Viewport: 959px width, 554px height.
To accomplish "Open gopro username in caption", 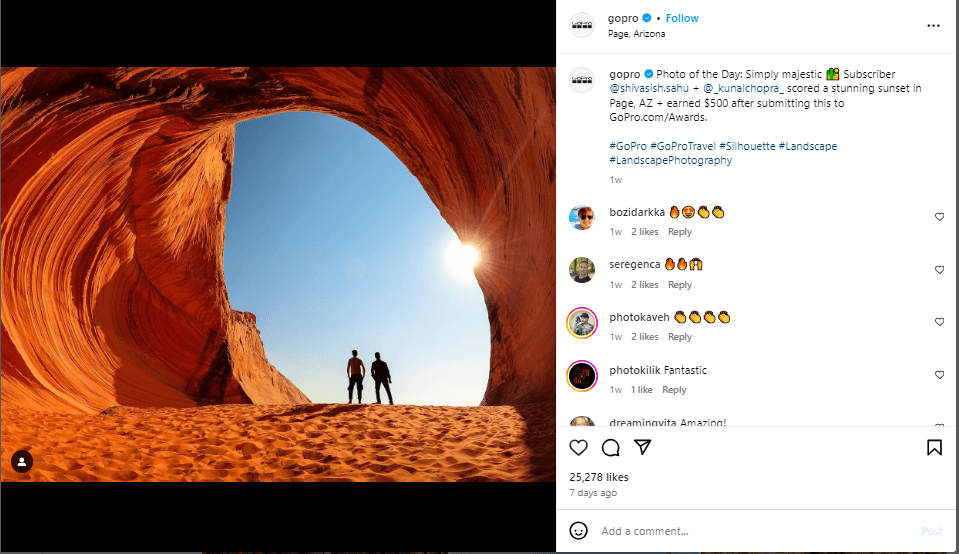I will click(x=624, y=74).
